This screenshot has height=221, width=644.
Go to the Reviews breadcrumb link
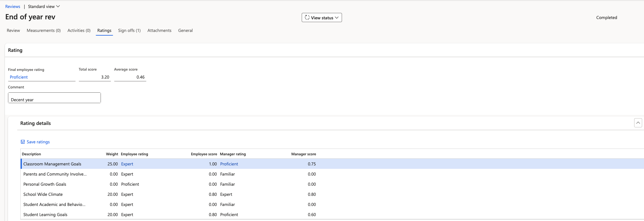pos(13,6)
